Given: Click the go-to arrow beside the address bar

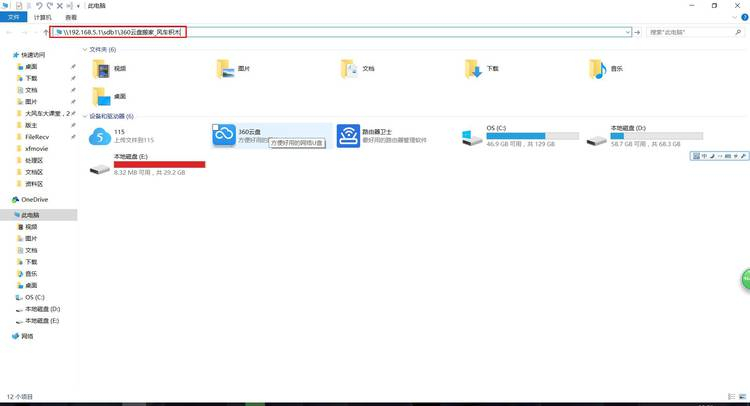Looking at the screenshot, I should [637, 32].
